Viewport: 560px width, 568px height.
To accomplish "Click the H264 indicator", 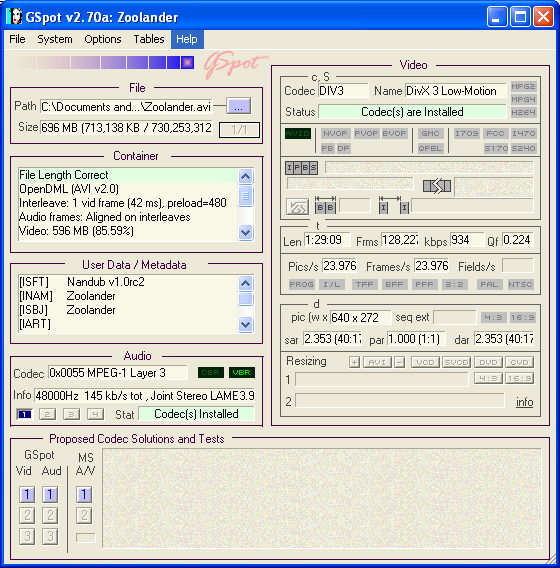I will point(523,112).
